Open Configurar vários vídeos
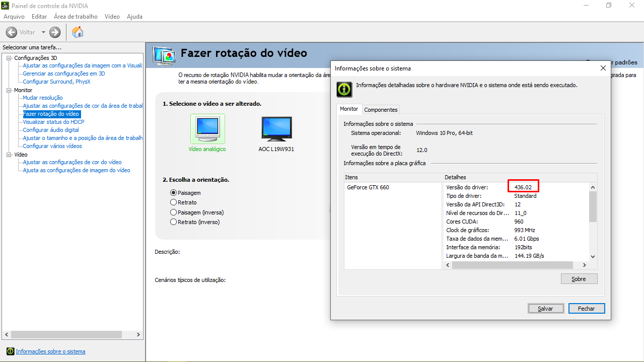This screenshot has height=362, width=644. (52, 146)
